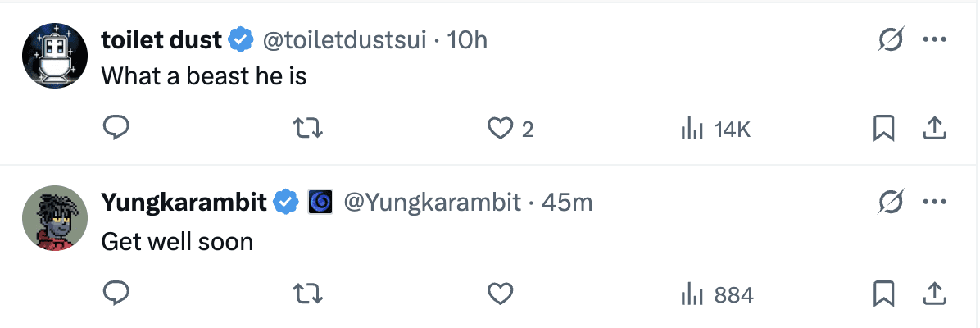Bookmark toilet dust's tweet
The image size is (980, 328).
[883, 129]
